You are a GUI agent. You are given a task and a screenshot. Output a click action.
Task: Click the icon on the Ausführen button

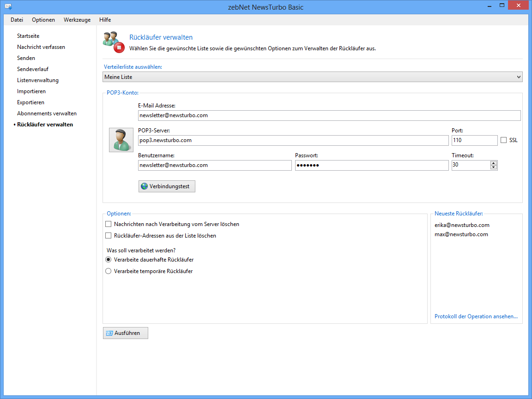(109, 333)
